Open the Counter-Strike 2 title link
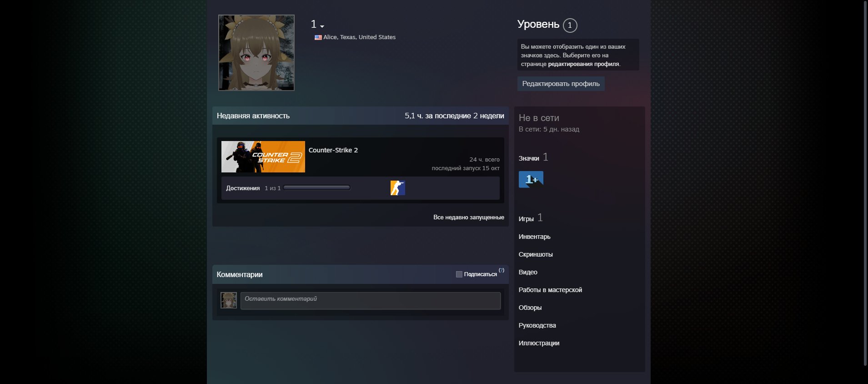Image resolution: width=868 pixels, height=384 pixels. click(x=333, y=150)
